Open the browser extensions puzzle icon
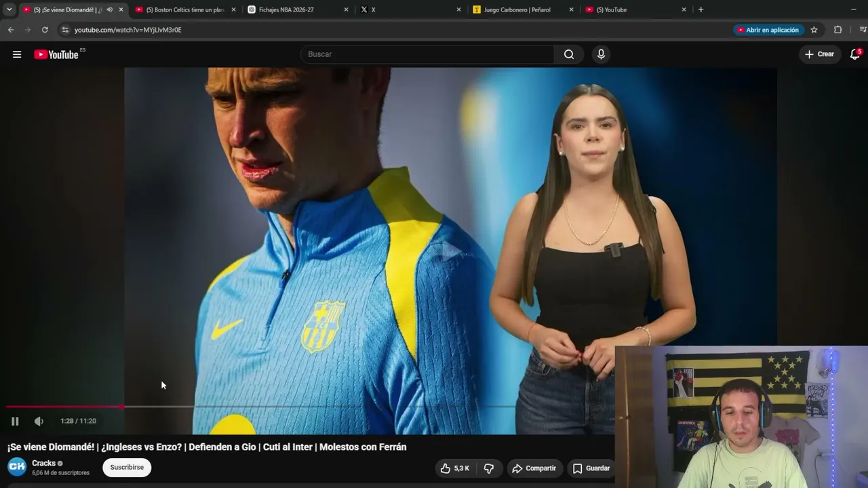 [838, 30]
